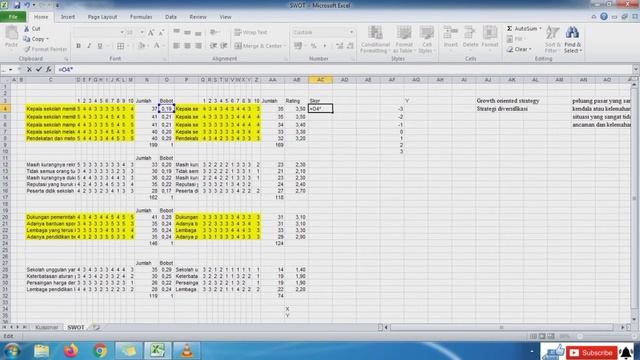This screenshot has width=640, height=360.
Task: Click Top Align icon
Action: pyautogui.click(x=176, y=32)
